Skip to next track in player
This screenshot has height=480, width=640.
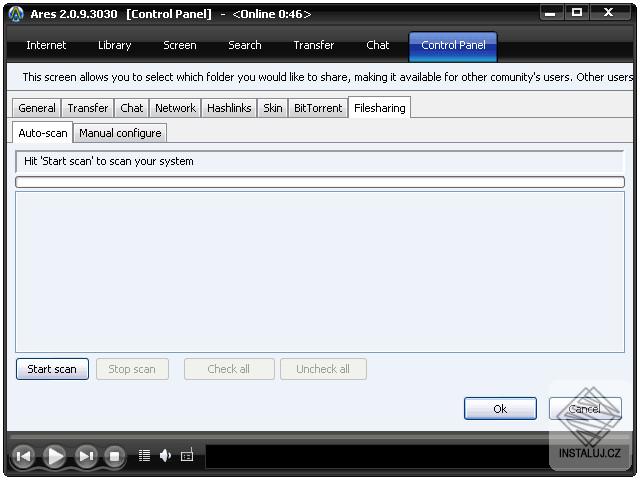(x=86, y=456)
